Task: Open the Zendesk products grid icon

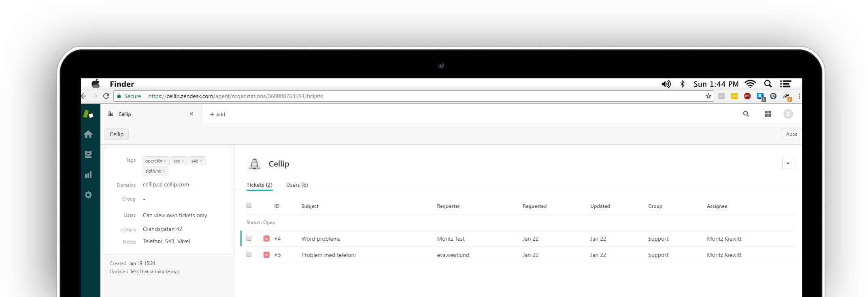Action: coord(768,114)
